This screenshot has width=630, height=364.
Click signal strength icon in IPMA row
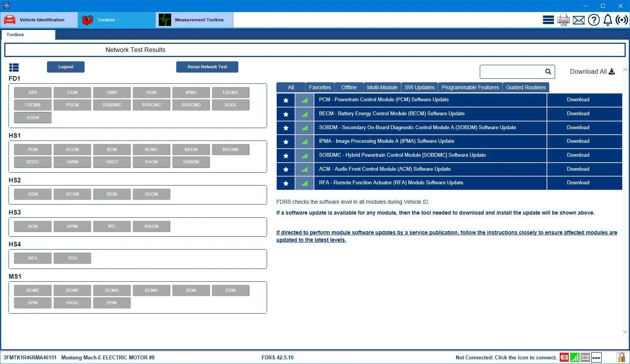point(305,142)
